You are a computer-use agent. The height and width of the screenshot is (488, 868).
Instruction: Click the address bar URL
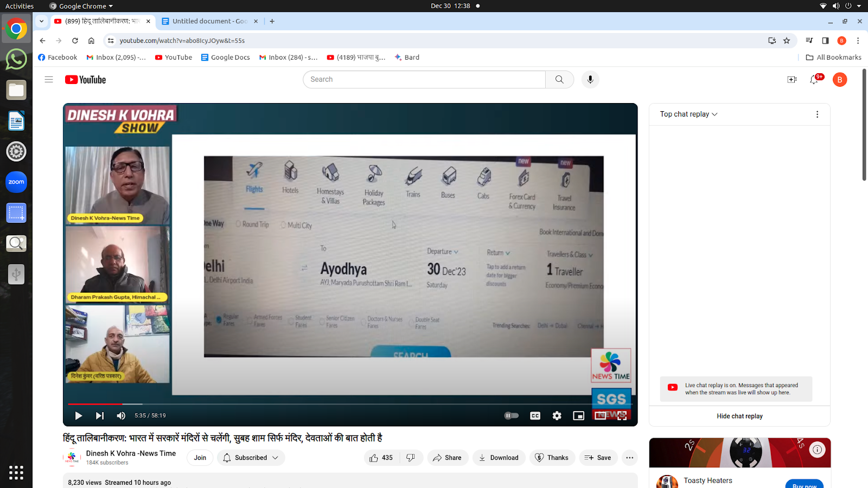coord(182,41)
